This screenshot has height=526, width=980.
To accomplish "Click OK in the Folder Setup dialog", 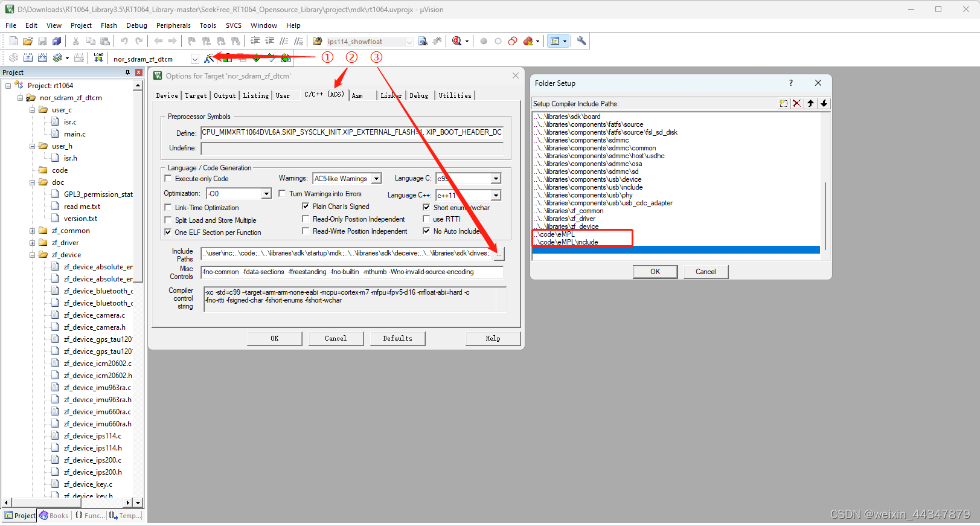I will point(655,272).
